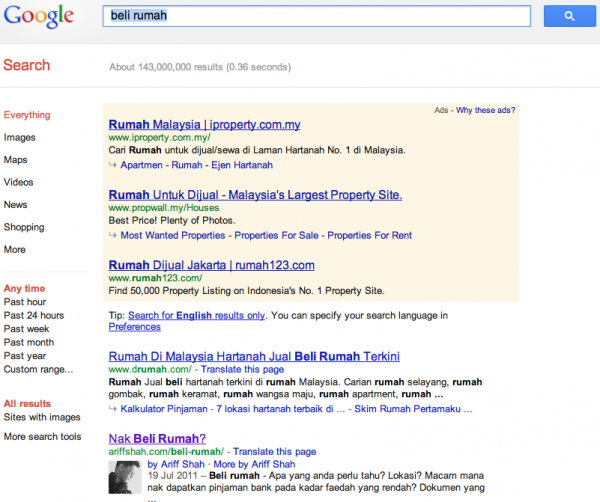The width and height of the screenshot is (600, 502).
Task: Expand the More search categories
Action: [x=15, y=249]
